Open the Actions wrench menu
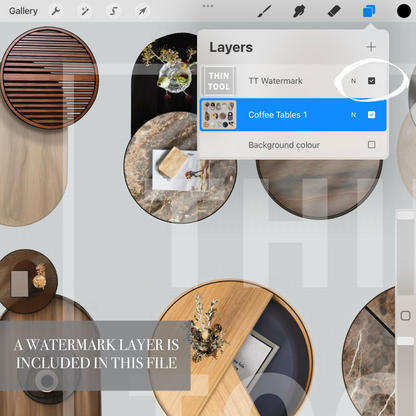Image resolution: width=416 pixels, height=416 pixels. click(x=56, y=11)
